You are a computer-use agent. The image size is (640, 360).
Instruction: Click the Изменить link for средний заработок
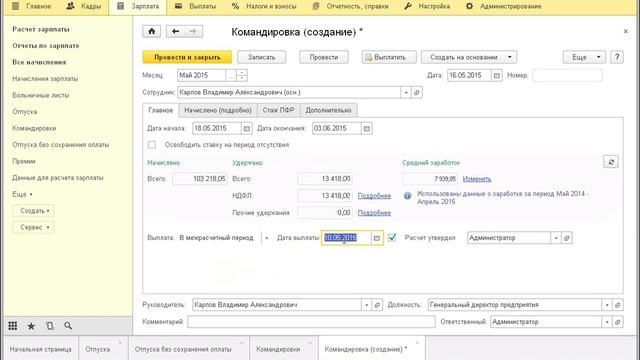click(x=477, y=179)
